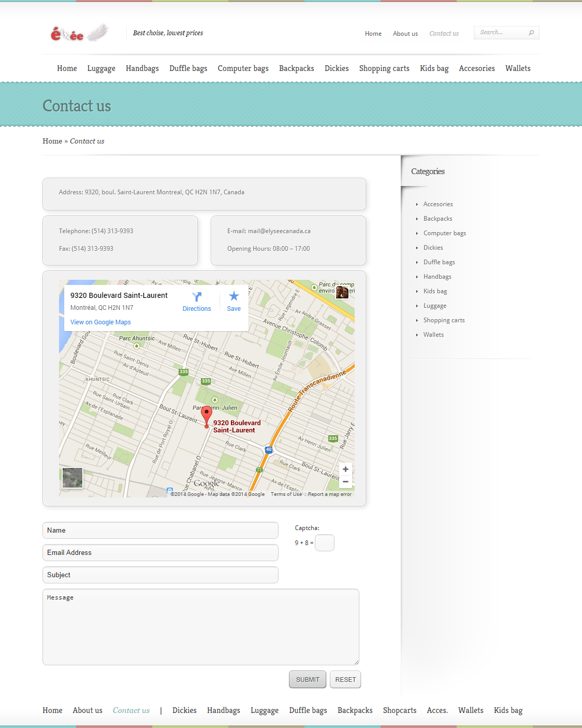Open Kids bag in Categories sidebar

pos(435,291)
